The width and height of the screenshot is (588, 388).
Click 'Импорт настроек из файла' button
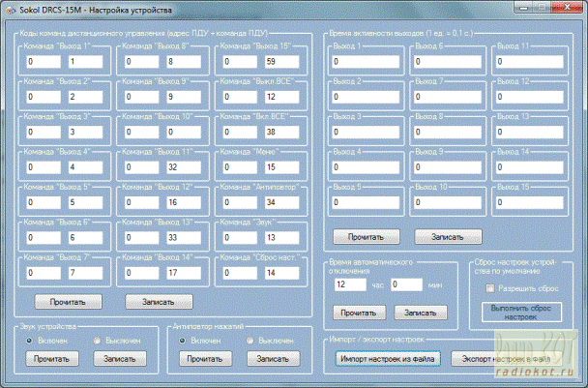point(389,358)
